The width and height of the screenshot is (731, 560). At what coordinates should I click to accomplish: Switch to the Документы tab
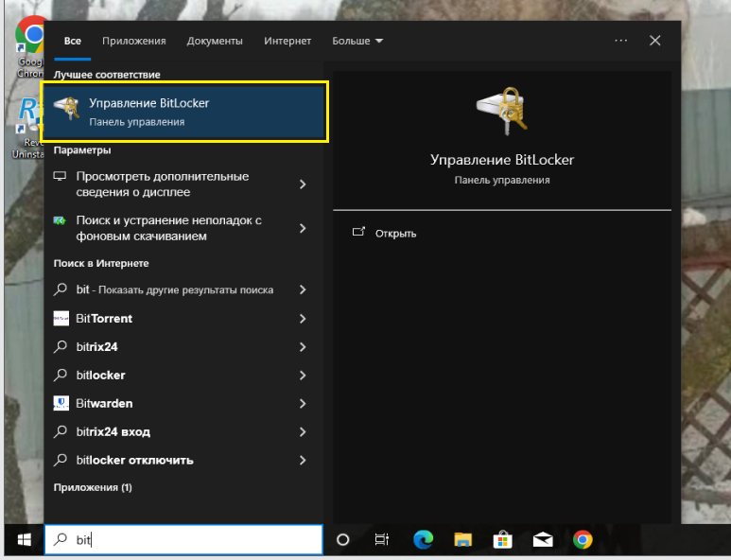coord(215,41)
